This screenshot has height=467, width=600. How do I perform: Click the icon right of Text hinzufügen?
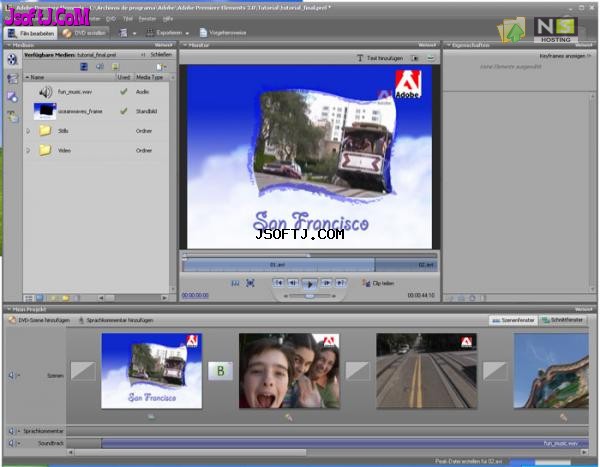click(x=415, y=58)
